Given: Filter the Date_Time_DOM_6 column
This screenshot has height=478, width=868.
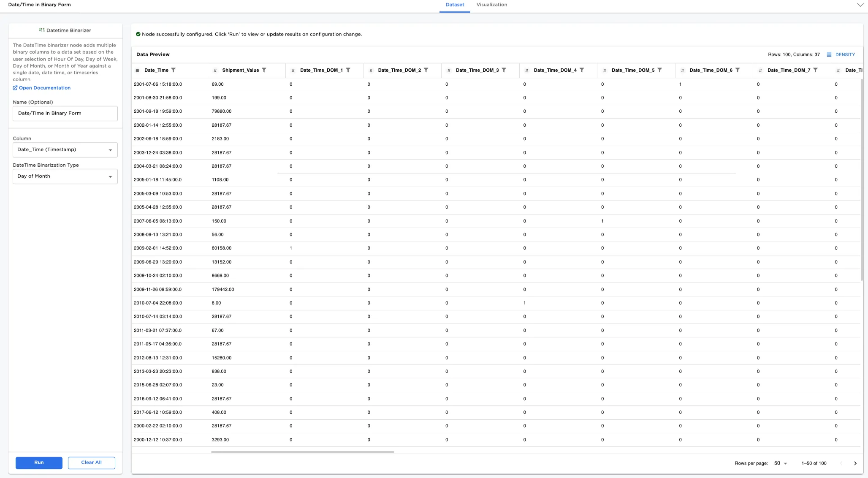Looking at the screenshot, I should pos(738,70).
